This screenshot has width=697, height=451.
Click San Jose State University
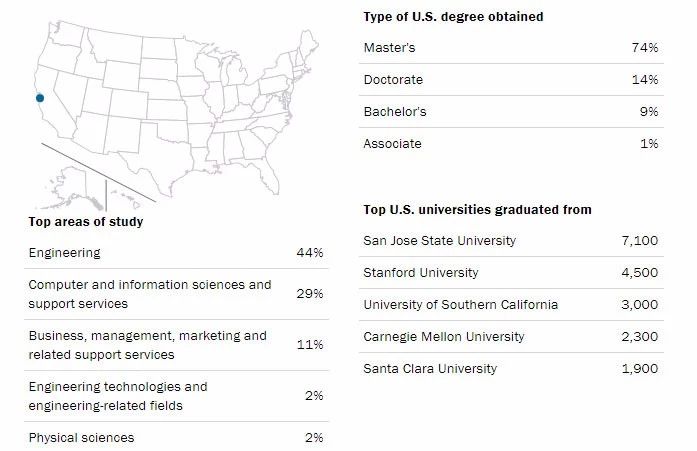pos(440,241)
